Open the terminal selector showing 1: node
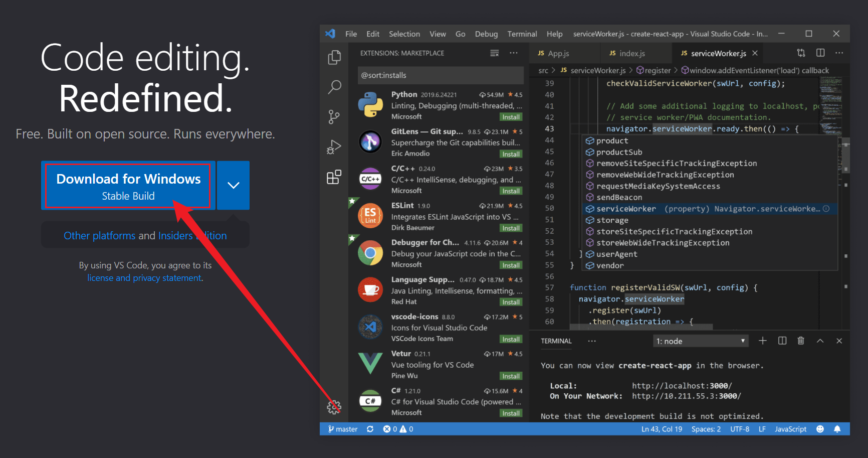 [x=700, y=341]
